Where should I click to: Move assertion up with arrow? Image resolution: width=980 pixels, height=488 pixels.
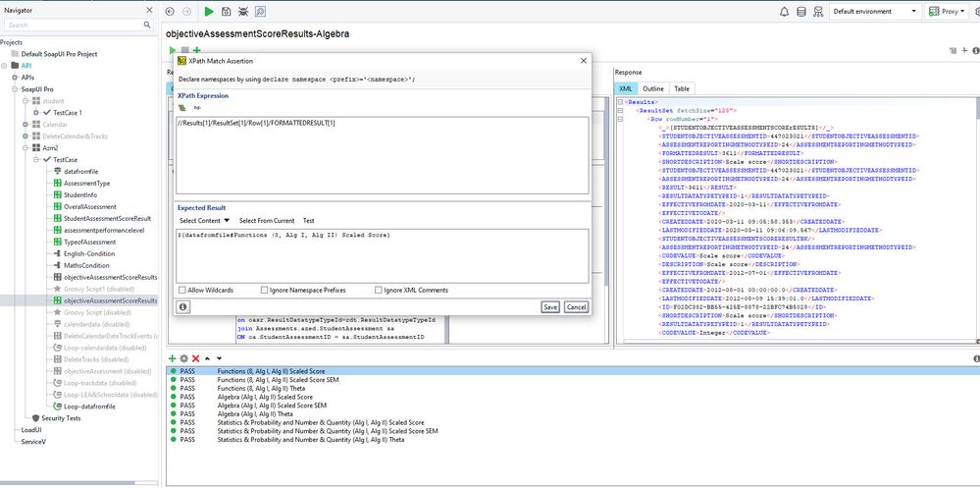[x=208, y=358]
